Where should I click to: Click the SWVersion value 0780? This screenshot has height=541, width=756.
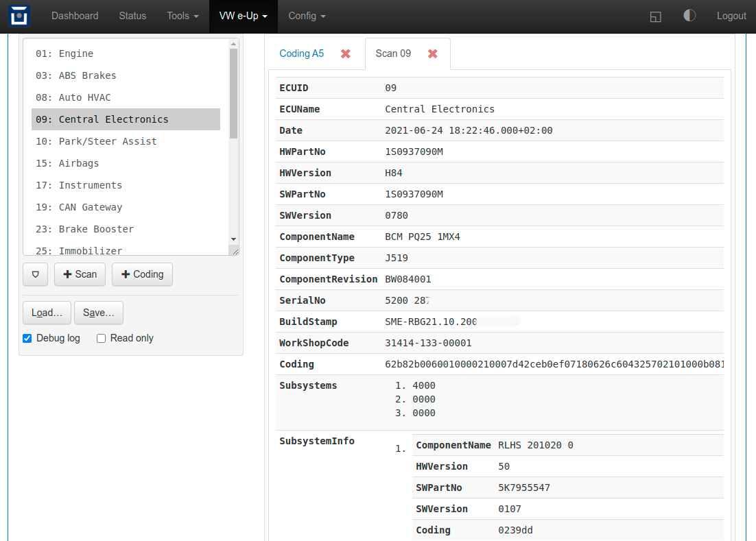coord(397,215)
